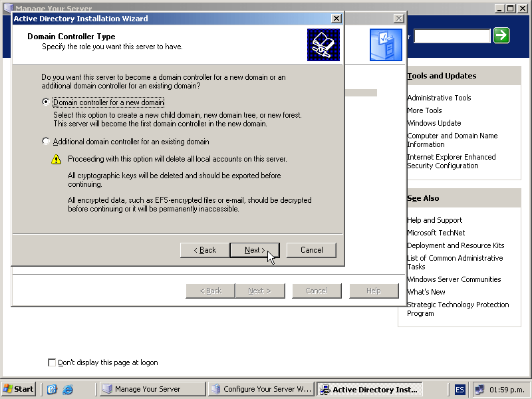Launch Internet Explorer from Quick Launch
532x399 pixels.
point(67,390)
